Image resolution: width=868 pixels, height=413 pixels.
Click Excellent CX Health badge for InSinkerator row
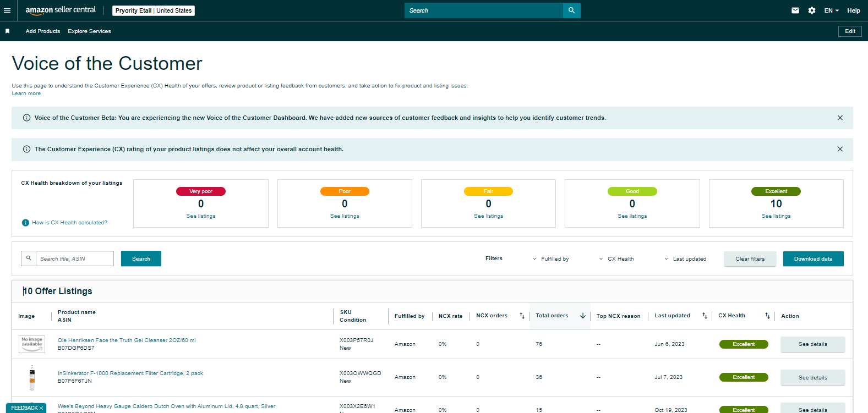pos(744,377)
